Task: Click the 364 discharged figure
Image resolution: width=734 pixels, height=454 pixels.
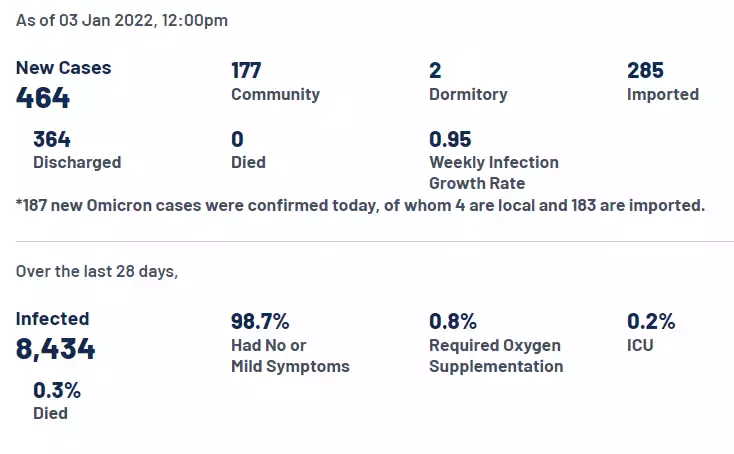Action: [52, 139]
